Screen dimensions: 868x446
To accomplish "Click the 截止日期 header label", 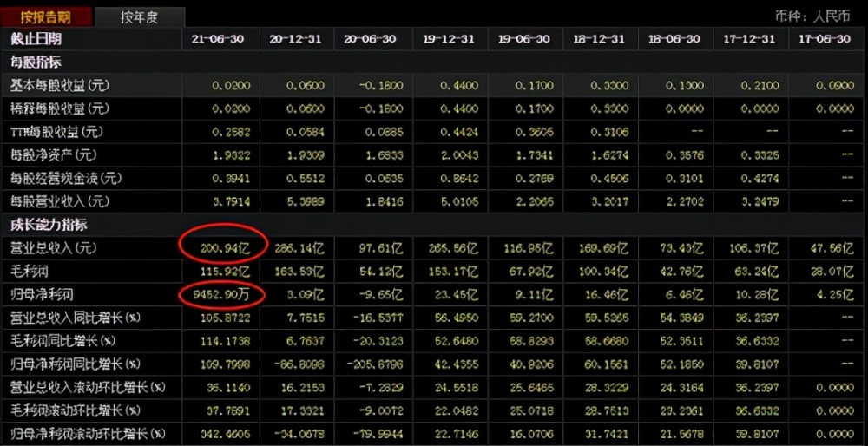I will point(36,39).
